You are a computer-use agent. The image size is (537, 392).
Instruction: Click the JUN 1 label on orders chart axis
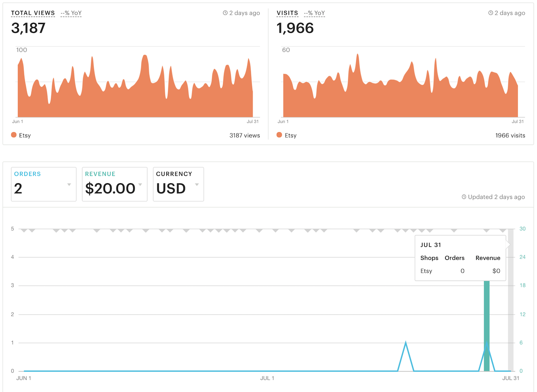[x=23, y=378]
